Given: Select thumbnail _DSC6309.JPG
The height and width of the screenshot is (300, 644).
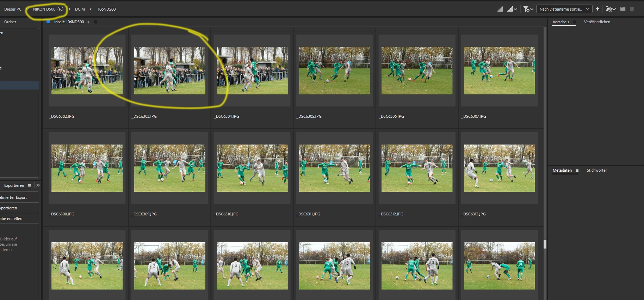Looking at the screenshot, I should pos(169,168).
